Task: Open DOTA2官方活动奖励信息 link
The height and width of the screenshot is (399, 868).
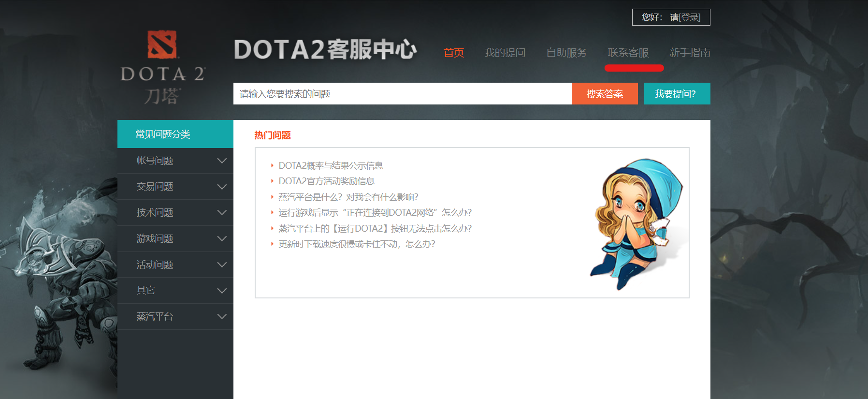Action: point(327,181)
